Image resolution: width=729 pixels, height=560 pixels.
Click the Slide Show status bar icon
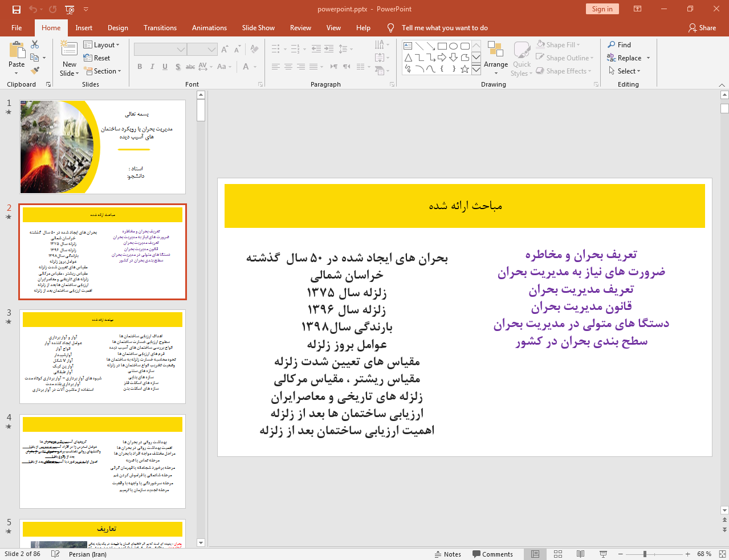click(603, 554)
